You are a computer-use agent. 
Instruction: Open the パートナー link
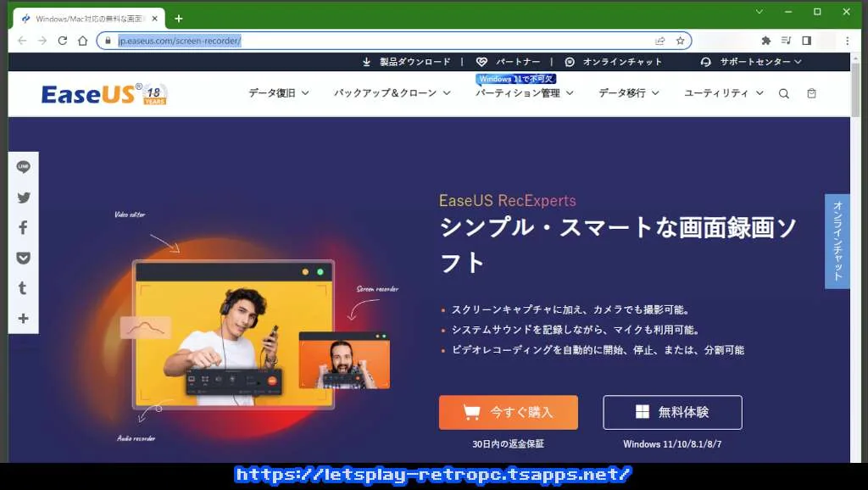509,62
